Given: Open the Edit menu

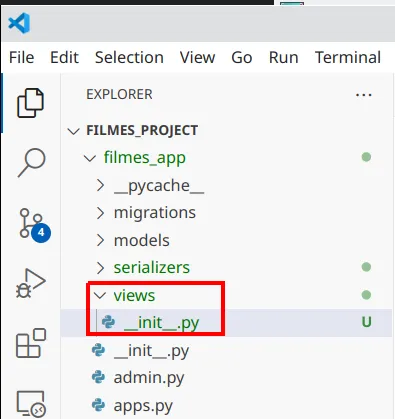Looking at the screenshot, I should 64,57.
